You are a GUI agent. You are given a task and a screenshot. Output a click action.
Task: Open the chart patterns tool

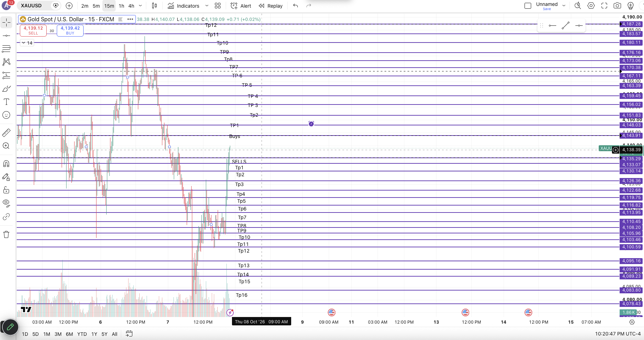pyautogui.click(x=6, y=62)
